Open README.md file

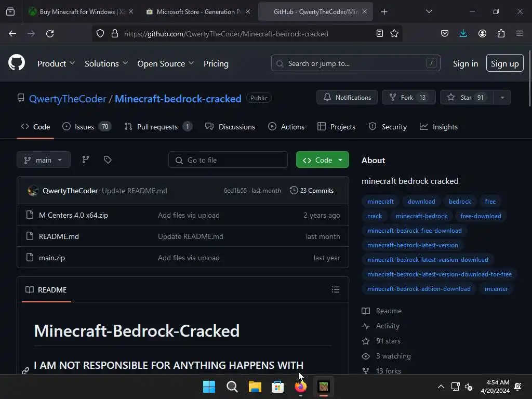[x=59, y=236]
